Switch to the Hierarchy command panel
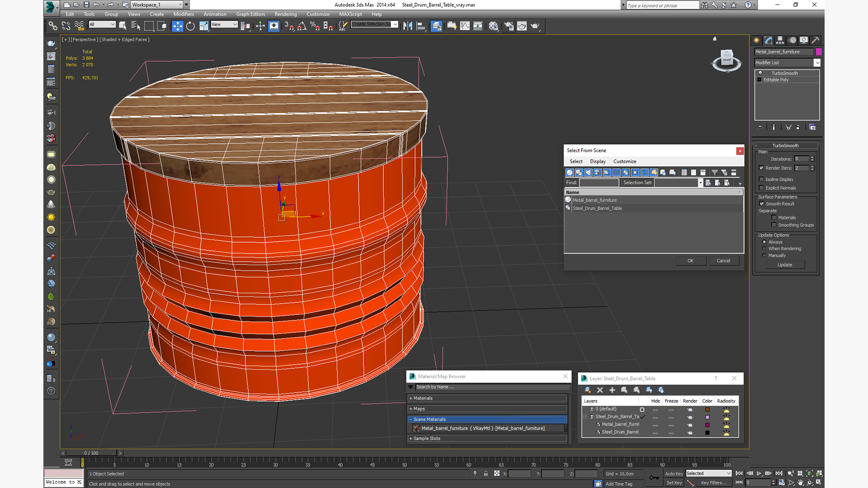 tap(780, 40)
